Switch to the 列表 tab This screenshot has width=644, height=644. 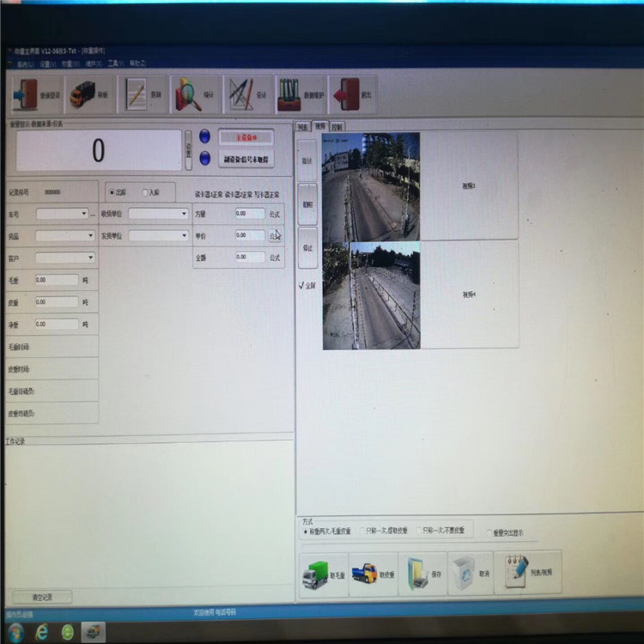point(303,127)
